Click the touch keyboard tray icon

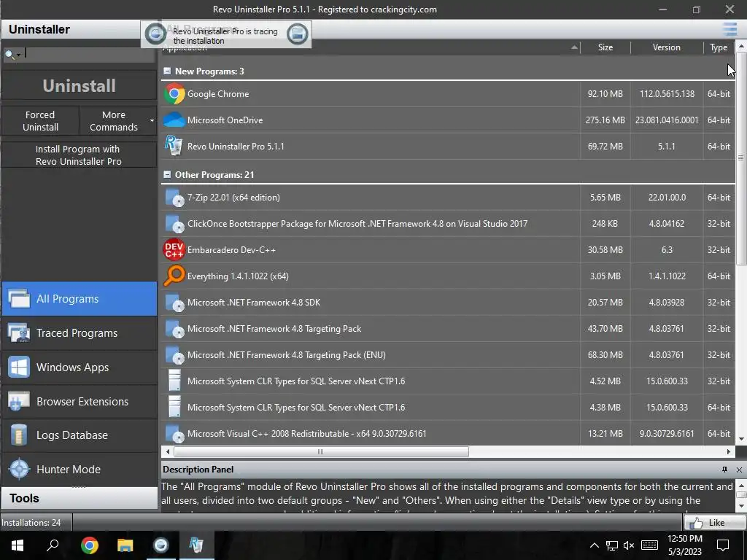(x=649, y=545)
